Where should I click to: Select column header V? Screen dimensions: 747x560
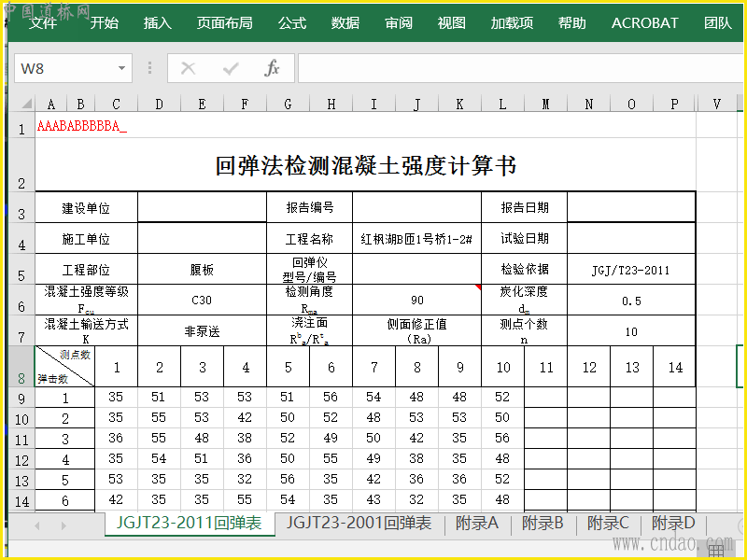(716, 104)
